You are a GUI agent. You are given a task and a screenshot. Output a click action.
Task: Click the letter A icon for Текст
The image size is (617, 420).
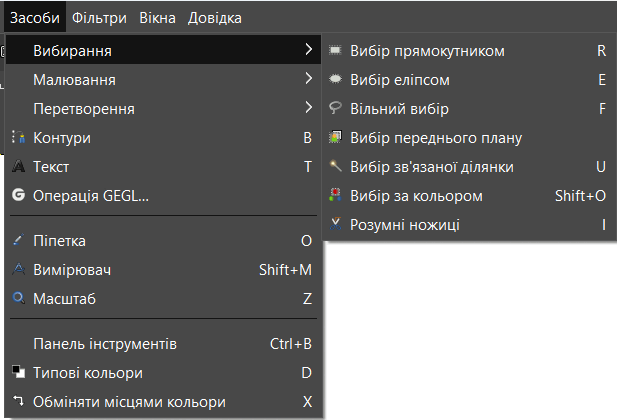tap(18, 166)
